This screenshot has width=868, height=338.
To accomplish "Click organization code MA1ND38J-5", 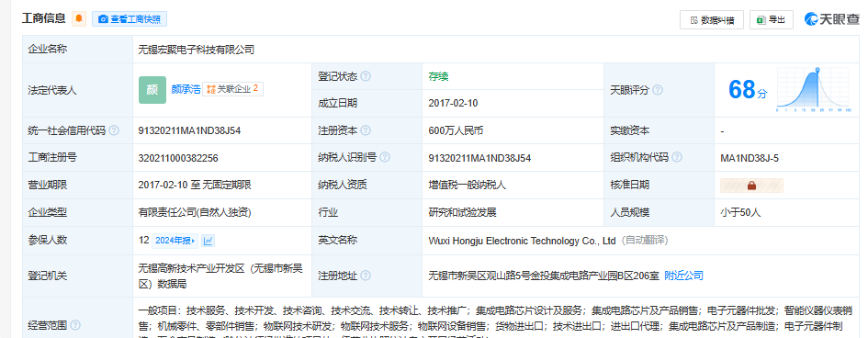I will pos(750,158).
